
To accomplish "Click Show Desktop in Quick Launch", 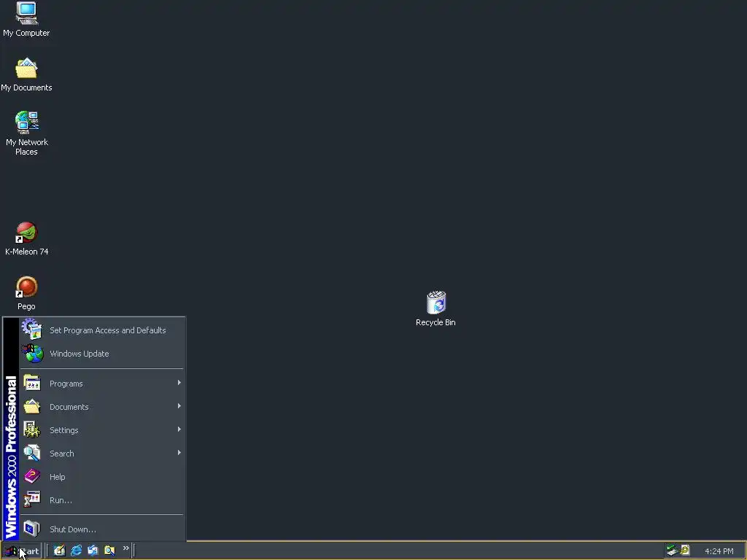I will (x=59, y=551).
